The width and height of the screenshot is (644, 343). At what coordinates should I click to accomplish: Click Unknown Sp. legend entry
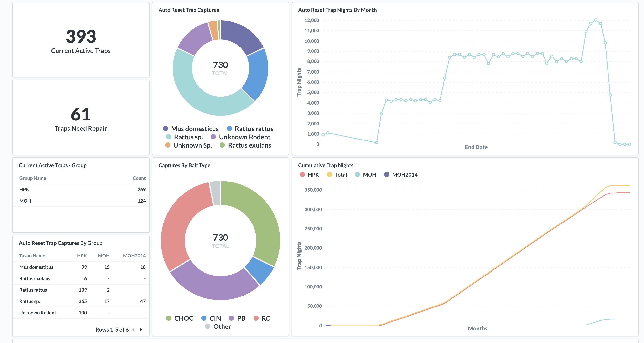(x=189, y=145)
